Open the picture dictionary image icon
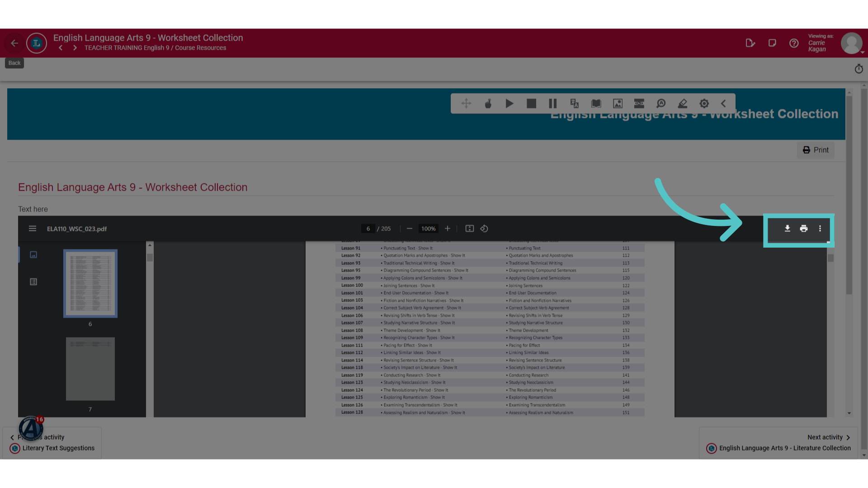 618,104
